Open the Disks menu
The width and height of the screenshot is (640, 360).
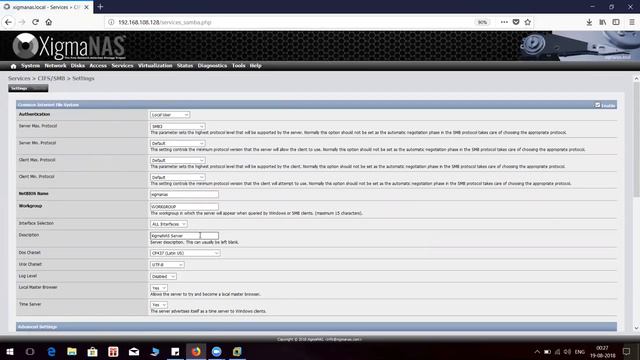click(78, 66)
